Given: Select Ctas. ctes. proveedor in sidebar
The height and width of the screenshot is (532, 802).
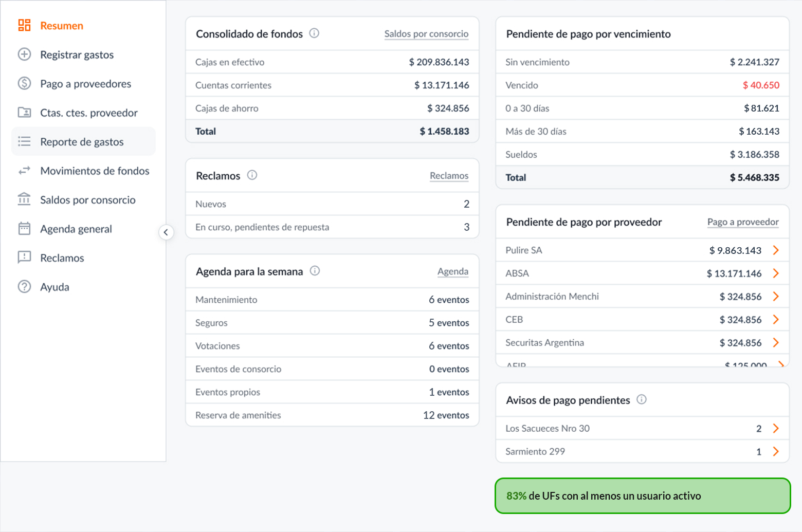Looking at the screenshot, I should [x=88, y=113].
